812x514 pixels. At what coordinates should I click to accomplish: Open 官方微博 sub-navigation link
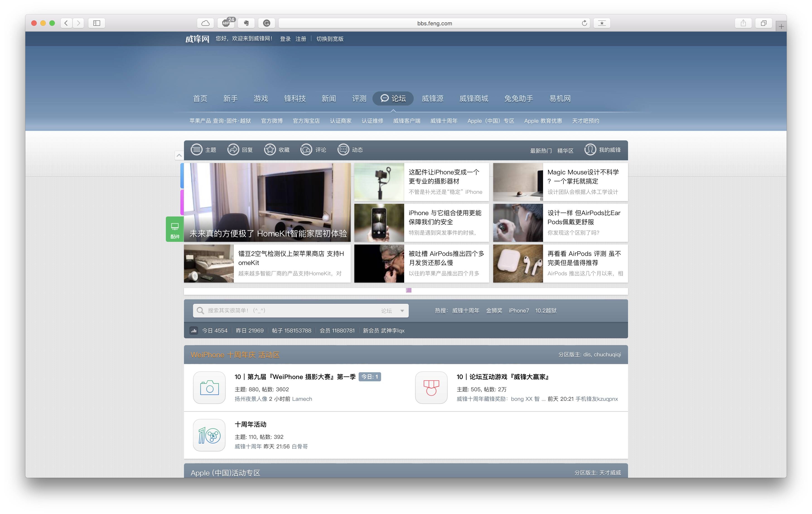click(x=272, y=121)
